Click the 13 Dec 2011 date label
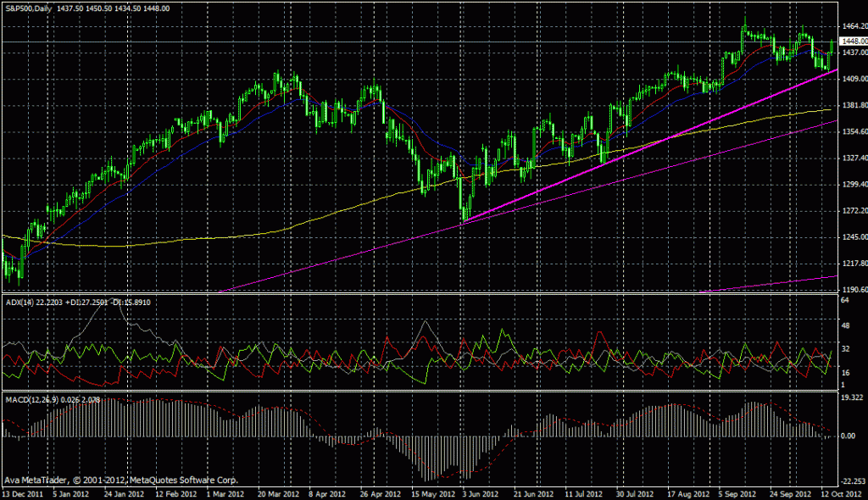The width and height of the screenshot is (868, 500). (x=23, y=492)
